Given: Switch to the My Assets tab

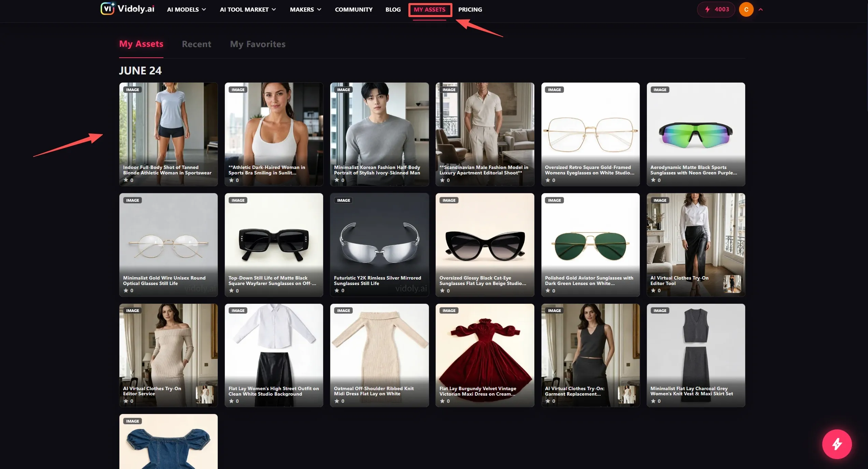Looking at the screenshot, I should pyautogui.click(x=141, y=44).
